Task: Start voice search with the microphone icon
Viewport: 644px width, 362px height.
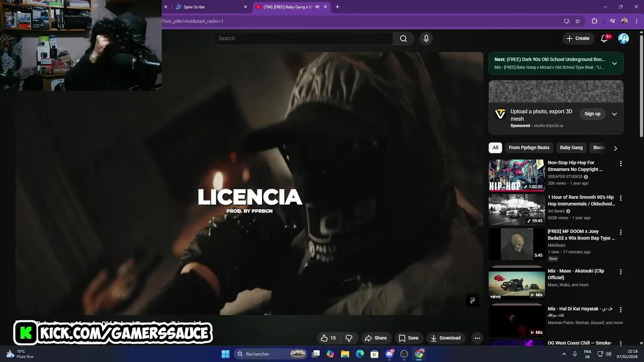Action: click(x=426, y=39)
